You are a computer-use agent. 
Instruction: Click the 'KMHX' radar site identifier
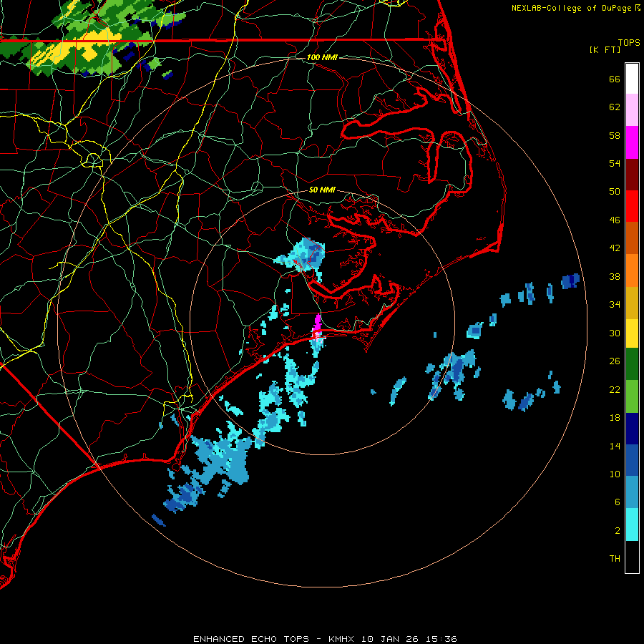tap(343, 639)
